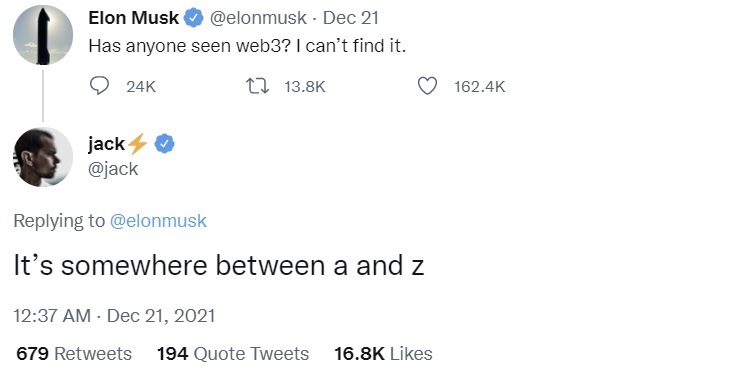Open Elon Musk's rocket profile picture
This screenshot has height=380, width=731.
pyautogui.click(x=43, y=35)
